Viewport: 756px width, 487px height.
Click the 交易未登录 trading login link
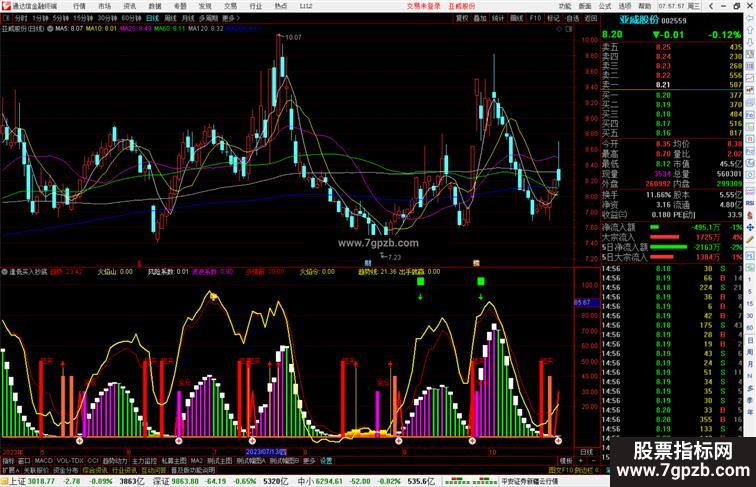423,6
